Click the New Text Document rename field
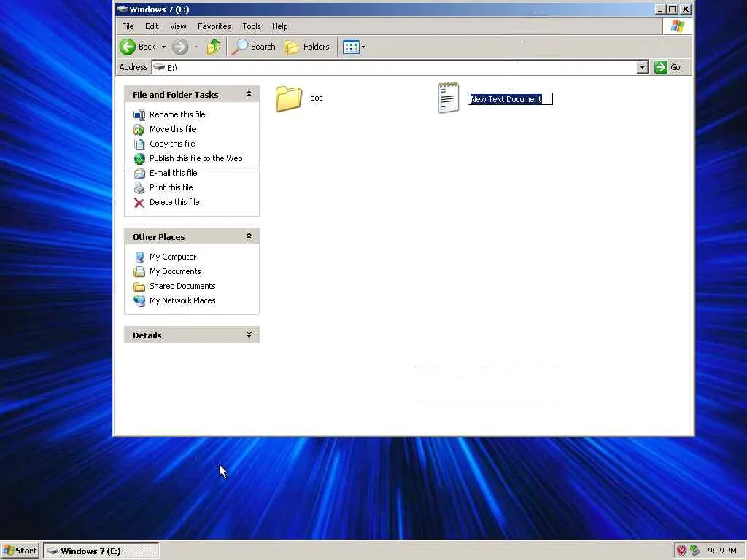Screen dimensions: 747x560 tap(510, 99)
